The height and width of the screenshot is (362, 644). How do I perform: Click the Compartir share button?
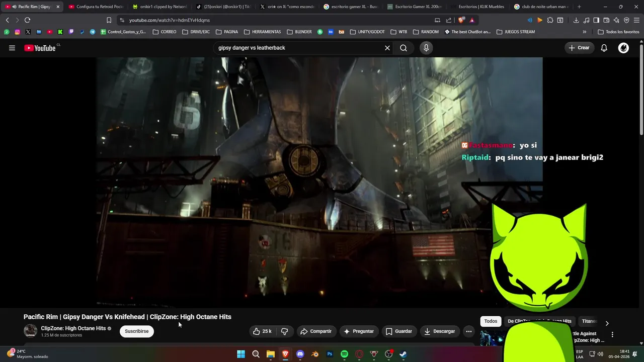(316, 331)
